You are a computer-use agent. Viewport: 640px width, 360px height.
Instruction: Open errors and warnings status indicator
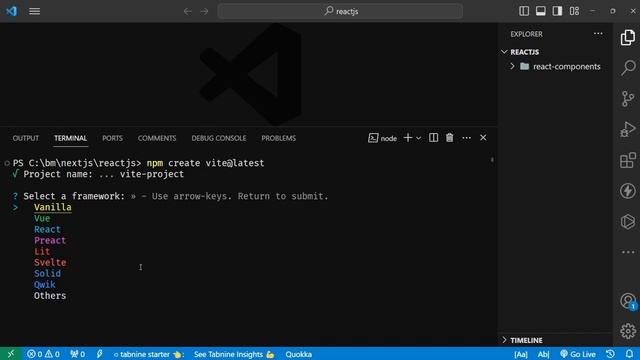pyautogui.click(x=43, y=354)
